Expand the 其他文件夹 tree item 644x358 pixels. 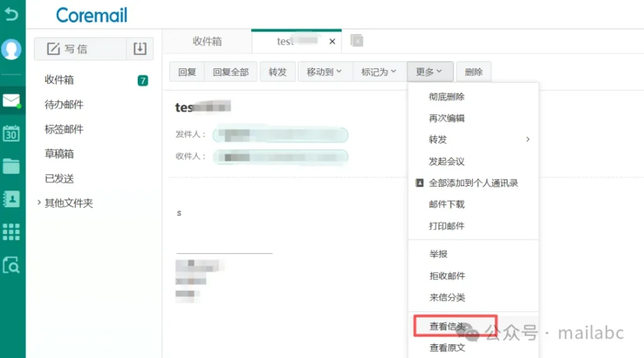point(39,203)
